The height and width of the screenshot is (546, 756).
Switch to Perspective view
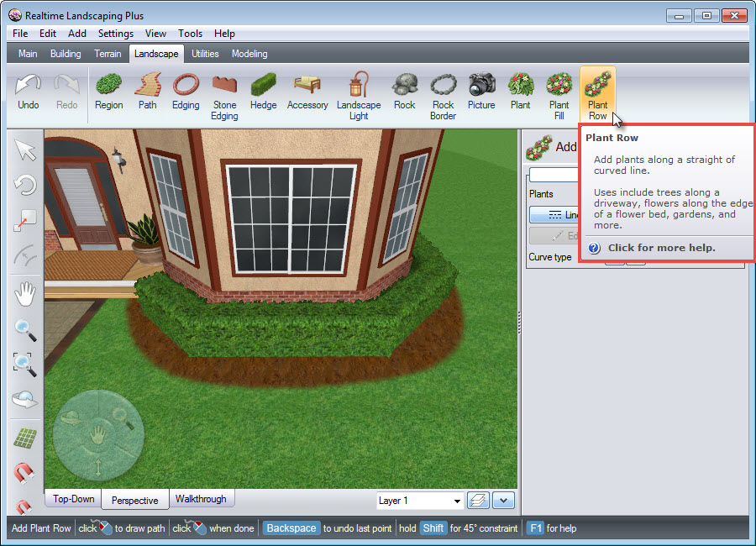click(x=135, y=500)
